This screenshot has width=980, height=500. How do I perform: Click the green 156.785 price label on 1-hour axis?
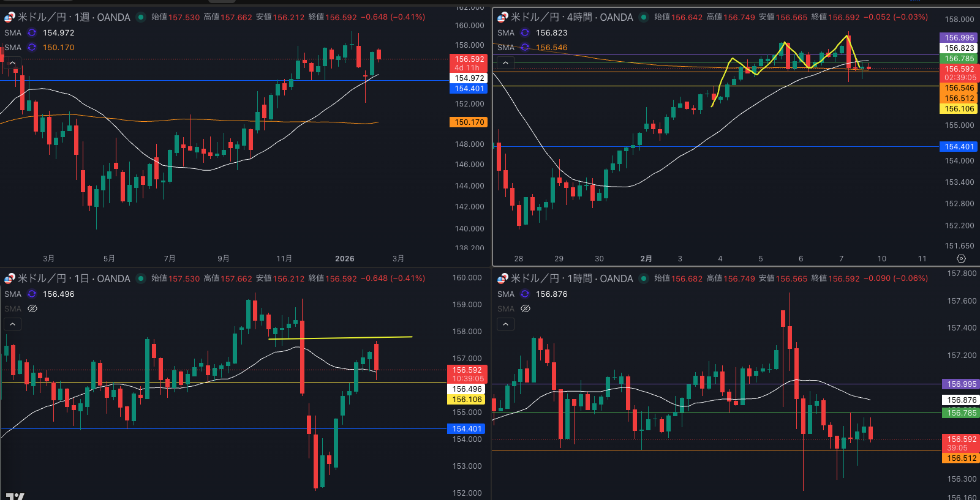pyautogui.click(x=961, y=413)
